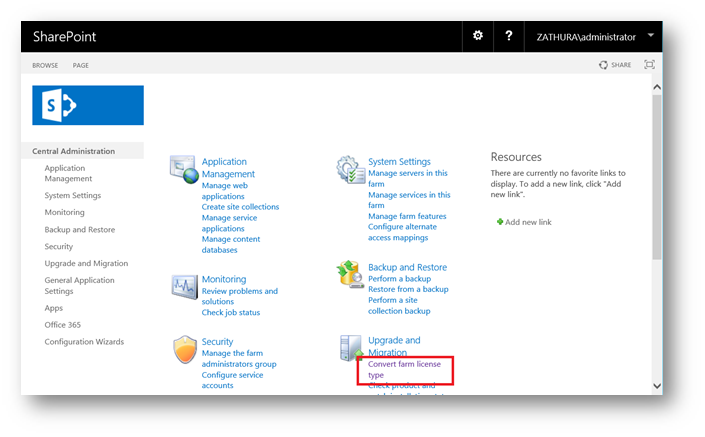Click Perform a backup link

point(399,279)
